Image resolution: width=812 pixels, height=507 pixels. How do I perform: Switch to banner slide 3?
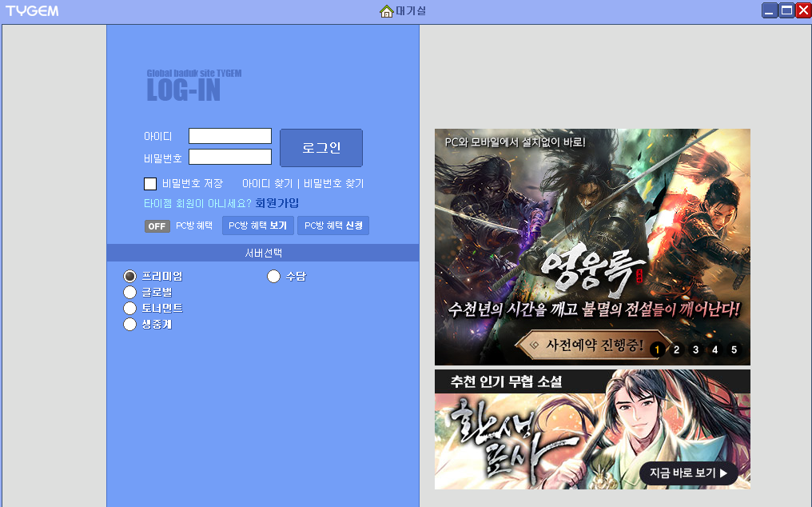coord(695,349)
